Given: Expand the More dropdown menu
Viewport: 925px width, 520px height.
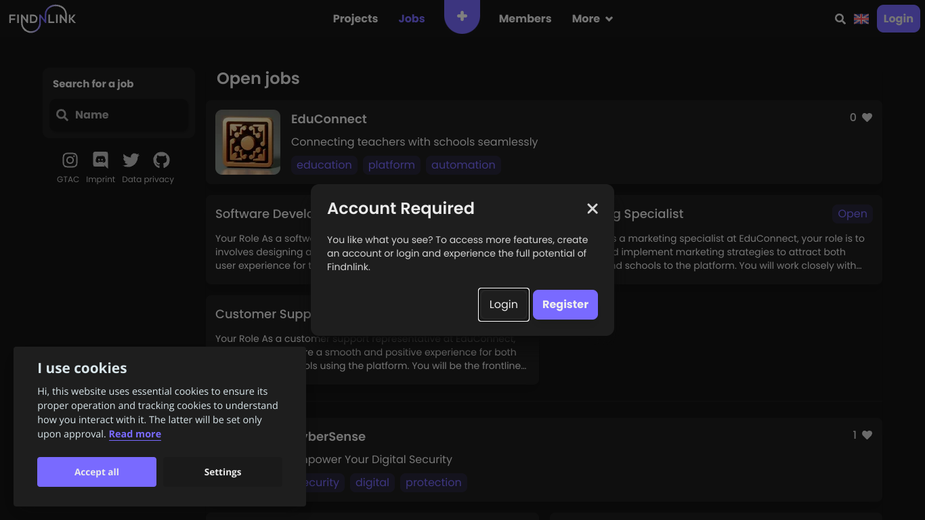Looking at the screenshot, I should coord(592,19).
